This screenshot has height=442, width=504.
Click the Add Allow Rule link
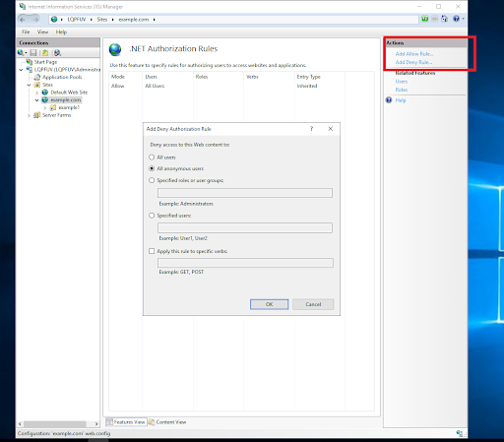point(414,54)
